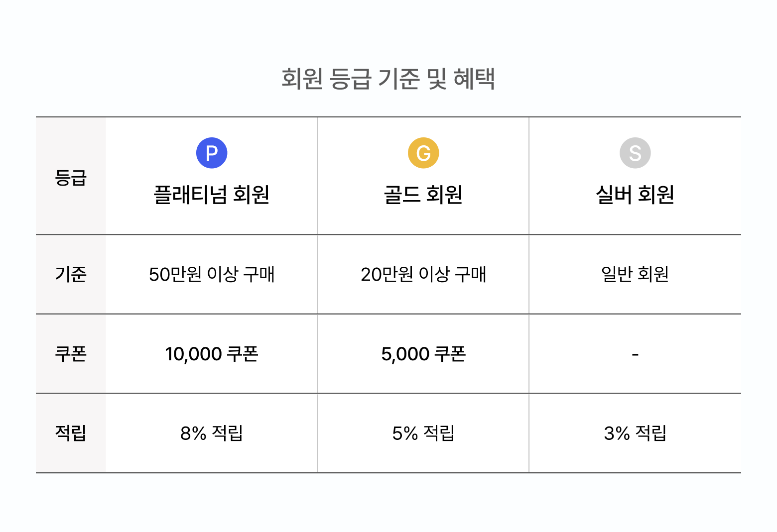Click the gray S Silver badge icon
777x532 pixels.
pos(635,153)
